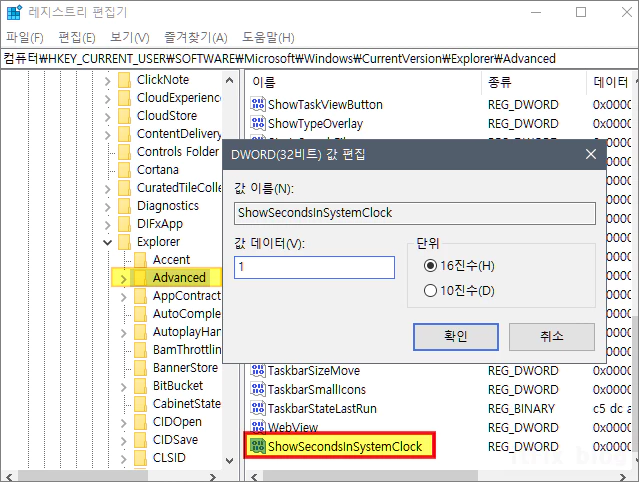
Task: Select the 16진수(H) hexadecimal radio button
Action: tap(430, 266)
